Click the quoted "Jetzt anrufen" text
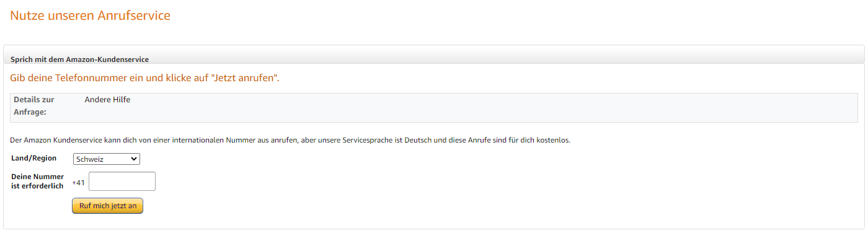This screenshot has width=868, height=251. point(246,79)
